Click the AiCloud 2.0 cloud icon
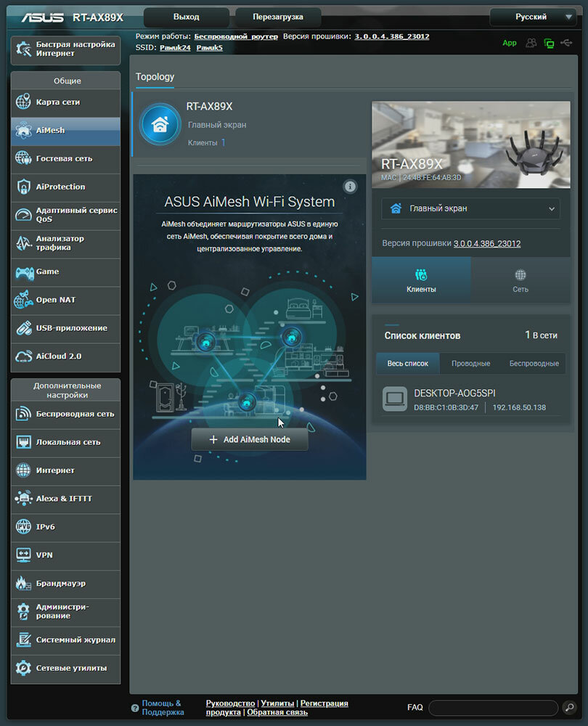Viewport: 588px width, 726px height. pyautogui.click(x=23, y=356)
